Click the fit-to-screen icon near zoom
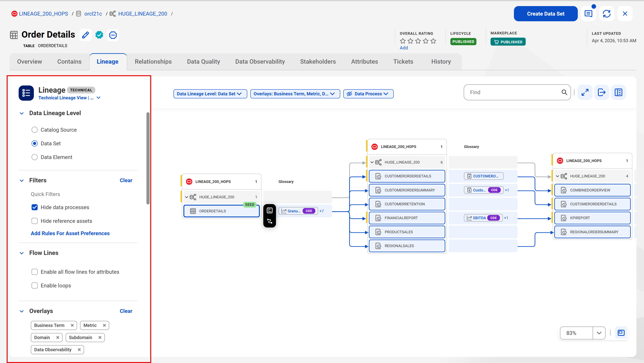644x363 pixels. pos(621,333)
